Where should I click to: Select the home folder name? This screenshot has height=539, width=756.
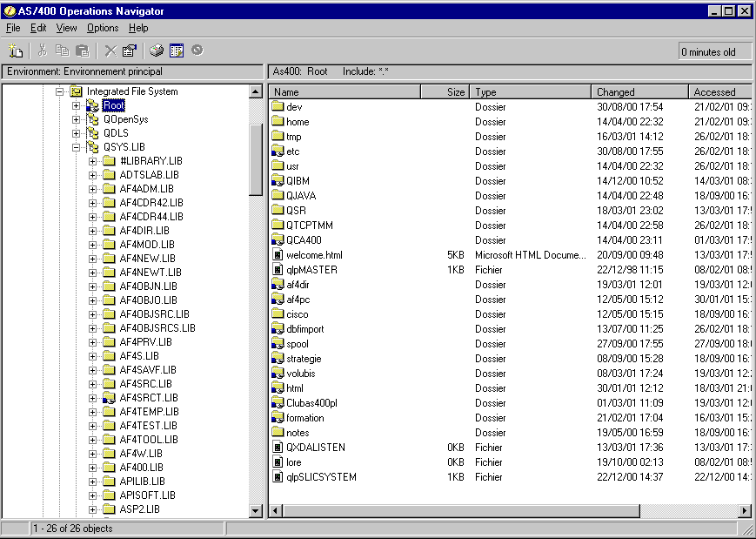pos(298,122)
